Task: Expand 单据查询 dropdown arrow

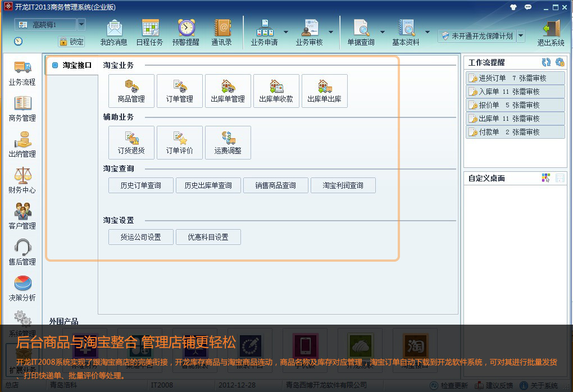Action: click(383, 32)
